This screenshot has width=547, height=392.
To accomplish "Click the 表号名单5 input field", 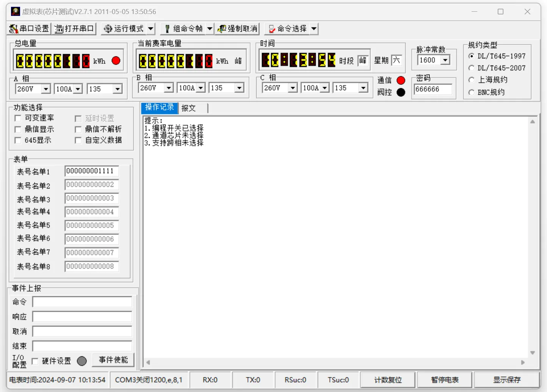I will (92, 226).
